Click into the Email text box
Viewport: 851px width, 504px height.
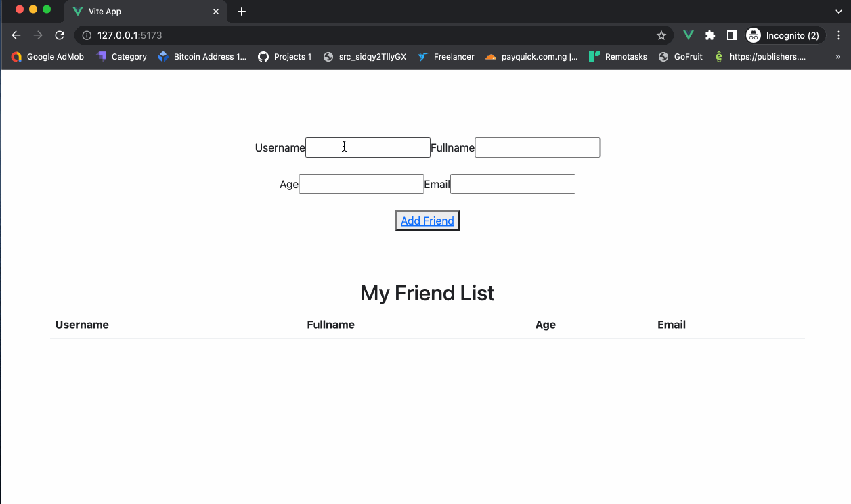tap(512, 184)
